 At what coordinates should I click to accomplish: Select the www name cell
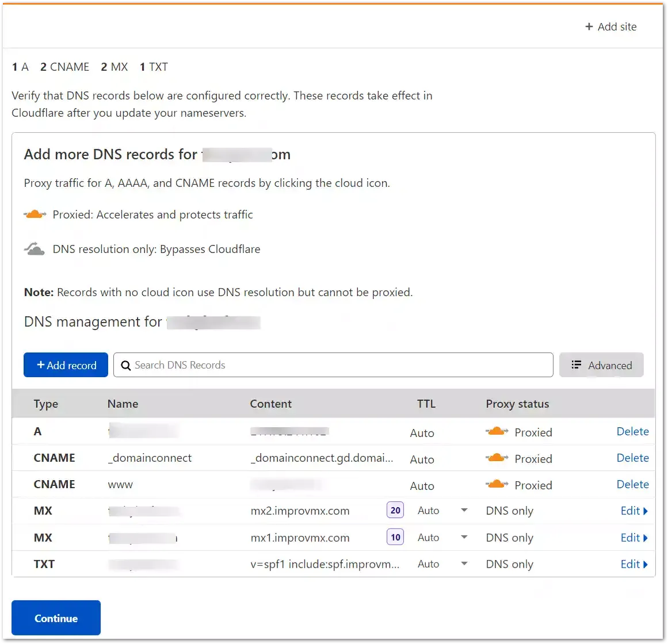pyautogui.click(x=120, y=484)
